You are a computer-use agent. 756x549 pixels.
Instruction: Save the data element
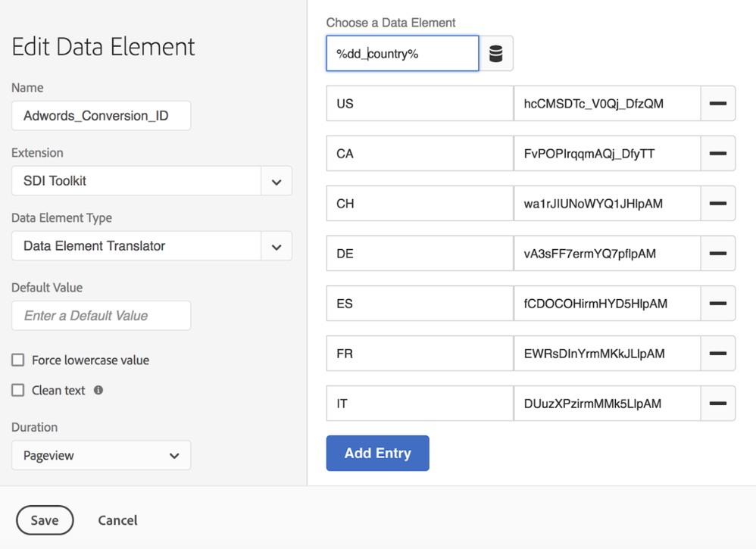point(45,520)
